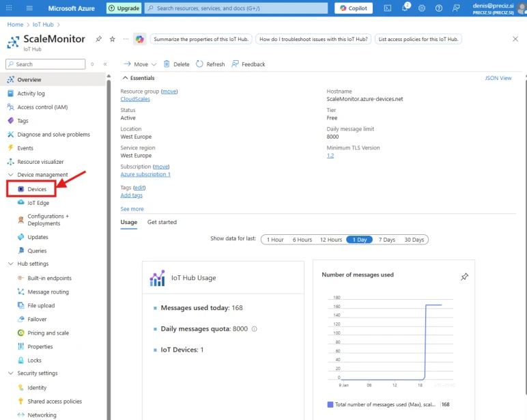Open Azure subscription 1 link
Viewport: 527px width, 420px height.
pos(145,174)
